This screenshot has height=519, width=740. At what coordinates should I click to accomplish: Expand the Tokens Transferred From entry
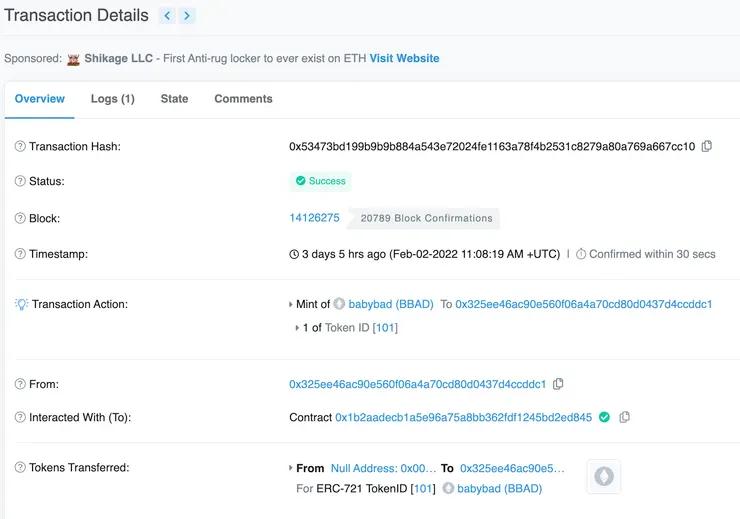point(290,468)
